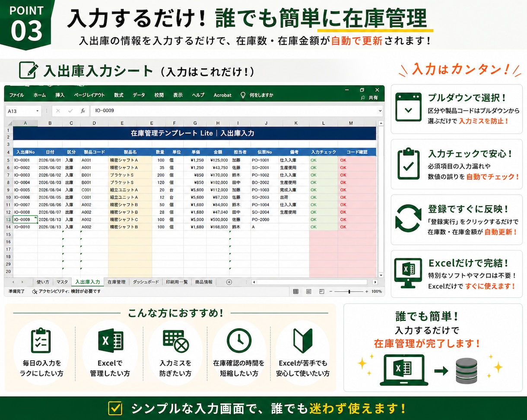The height and width of the screenshot is (420, 527).
Task: Select column header A
Action: [25, 123]
